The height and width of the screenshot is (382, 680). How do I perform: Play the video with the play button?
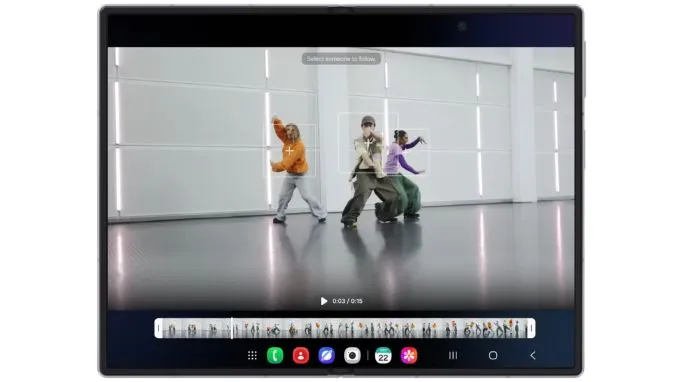(x=324, y=301)
